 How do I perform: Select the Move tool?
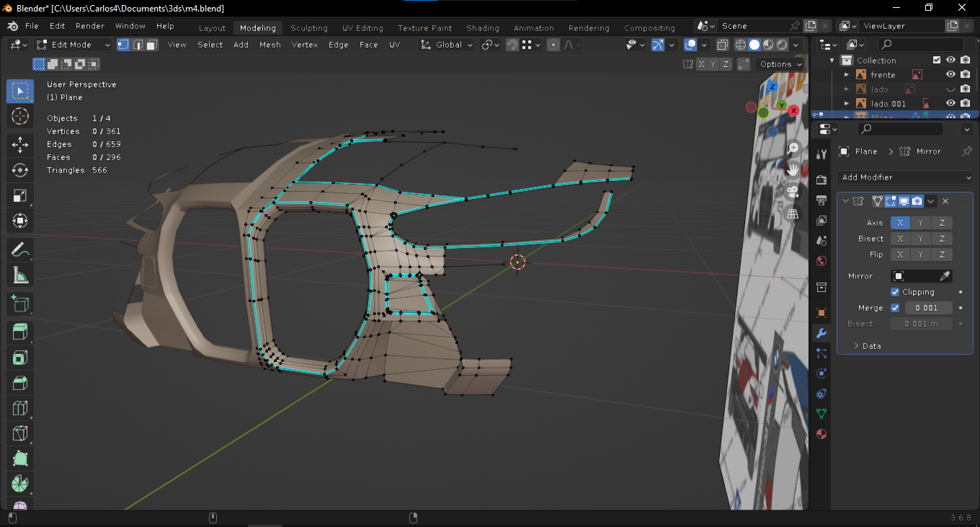pyautogui.click(x=20, y=144)
